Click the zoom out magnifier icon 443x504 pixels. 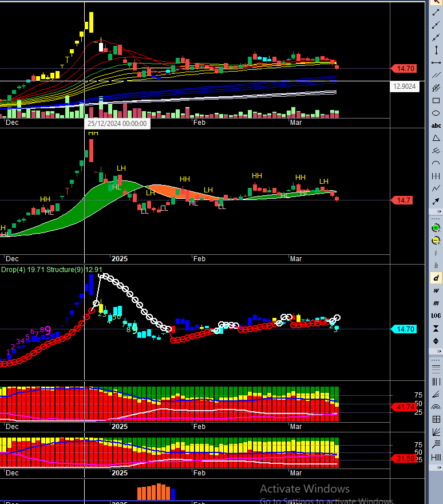click(436, 241)
